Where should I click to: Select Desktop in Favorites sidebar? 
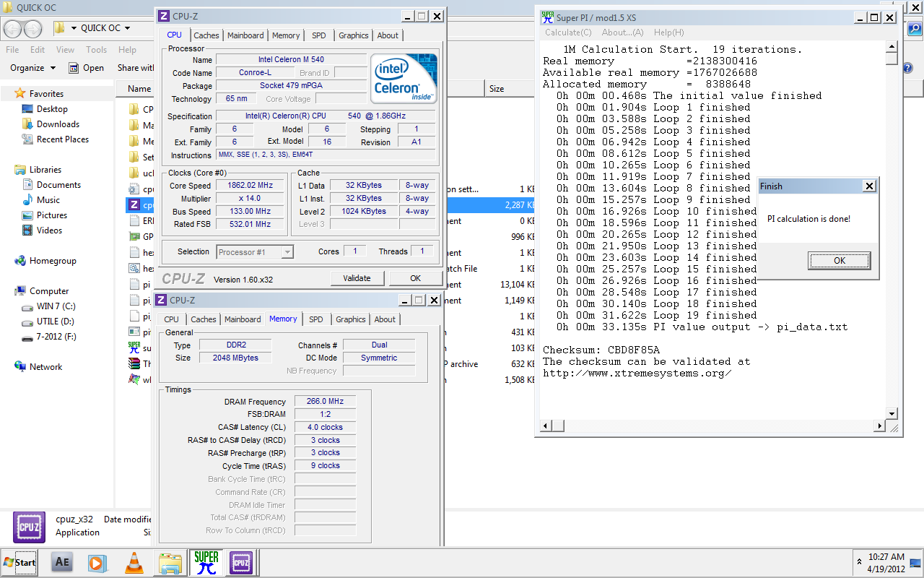pos(52,109)
